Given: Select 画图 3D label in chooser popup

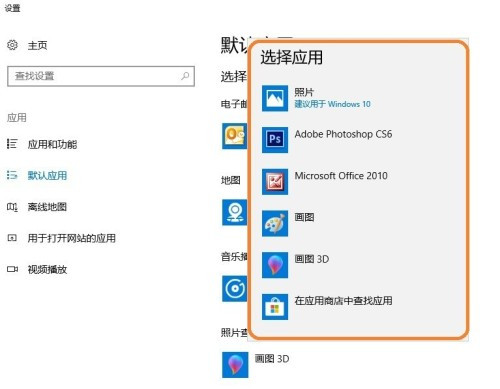Looking at the screenshot, I should (312, 259).
